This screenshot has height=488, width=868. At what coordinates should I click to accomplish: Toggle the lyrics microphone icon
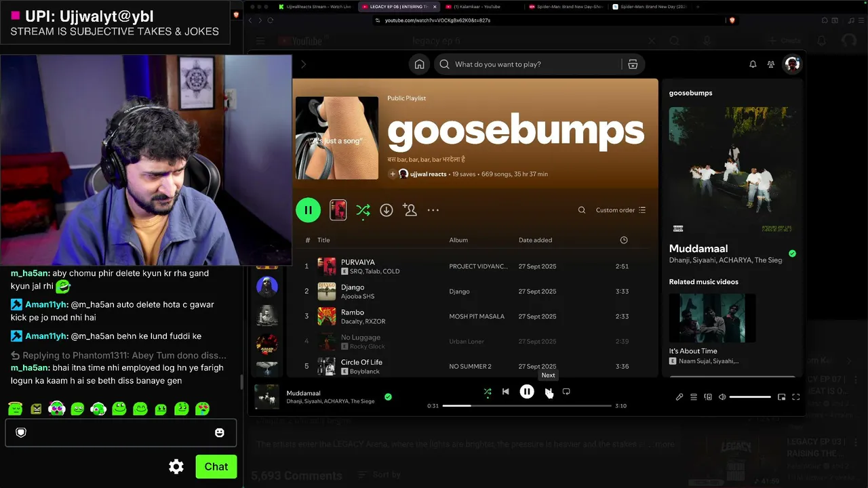pos(679,397)
